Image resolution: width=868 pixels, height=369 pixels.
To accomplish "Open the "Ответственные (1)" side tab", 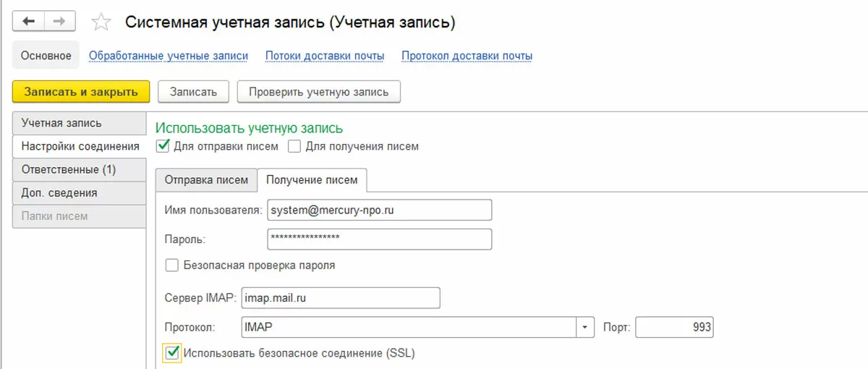I will click(x=69, y=169).
